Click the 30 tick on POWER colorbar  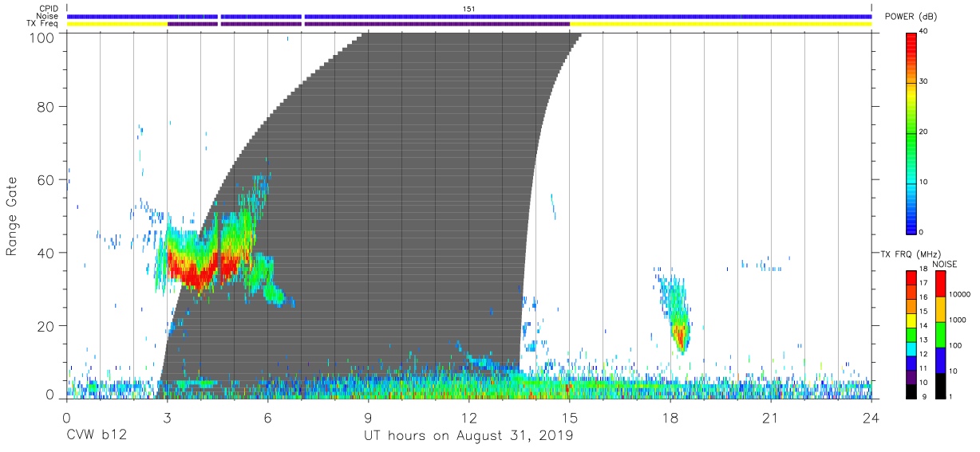pos(925,82)
